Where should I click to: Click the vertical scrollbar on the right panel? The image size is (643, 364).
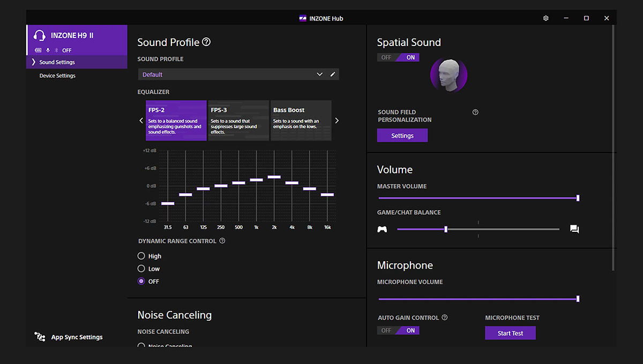(x=614, y=147)
